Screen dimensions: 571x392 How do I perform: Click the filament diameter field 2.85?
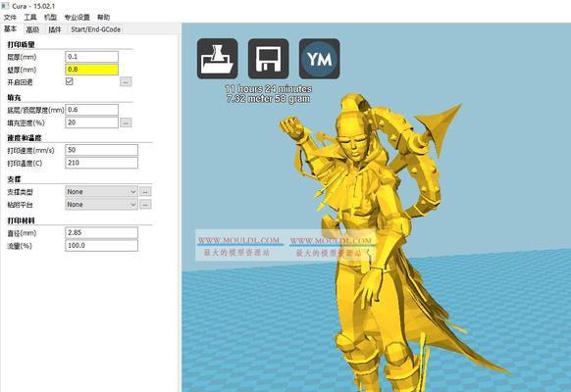coord(102,232)
